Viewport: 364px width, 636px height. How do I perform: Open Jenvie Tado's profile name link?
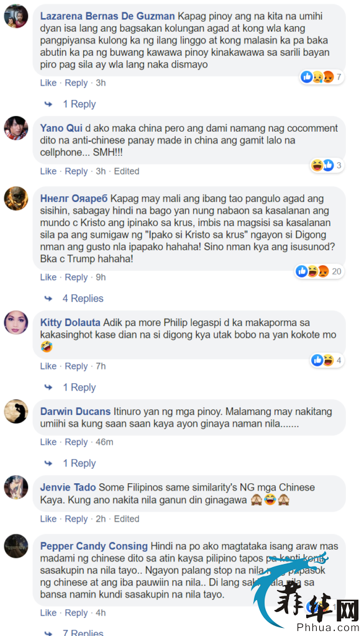(68, 487)
